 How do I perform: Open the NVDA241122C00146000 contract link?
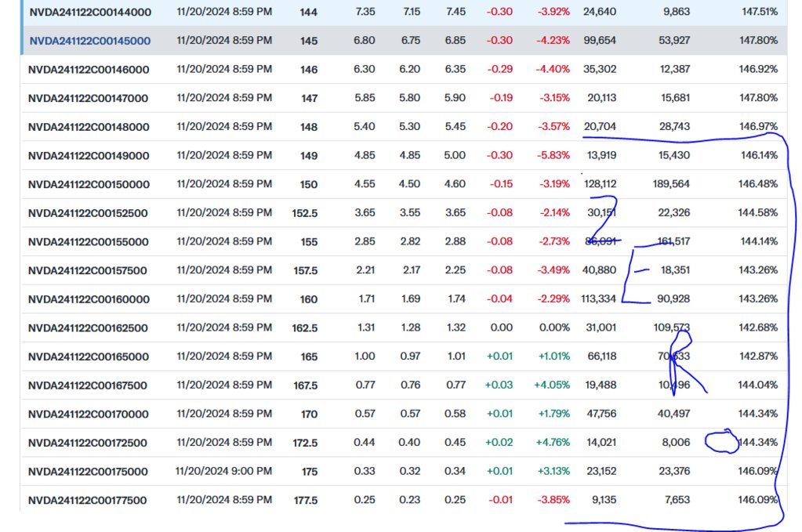(x=89, y=70)
